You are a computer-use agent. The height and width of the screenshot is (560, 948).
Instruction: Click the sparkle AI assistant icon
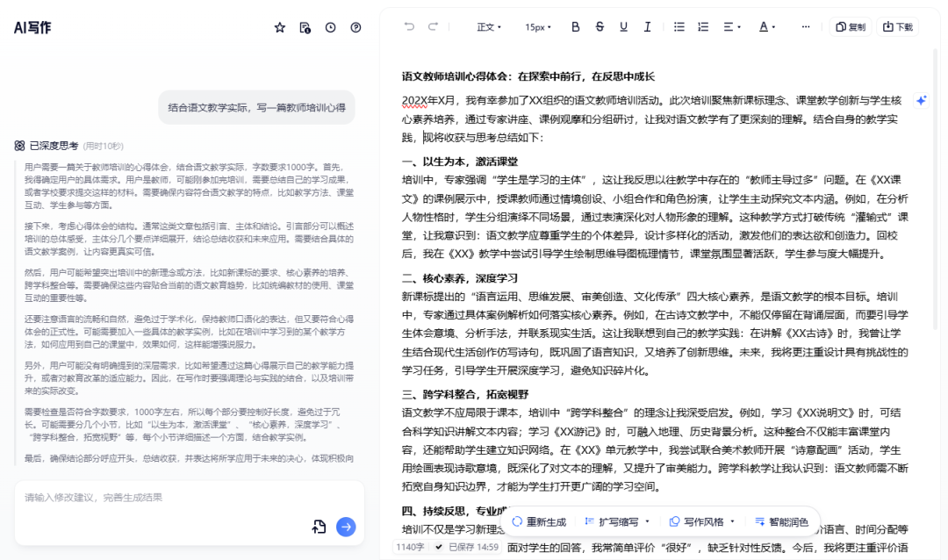tap(921, 100)
